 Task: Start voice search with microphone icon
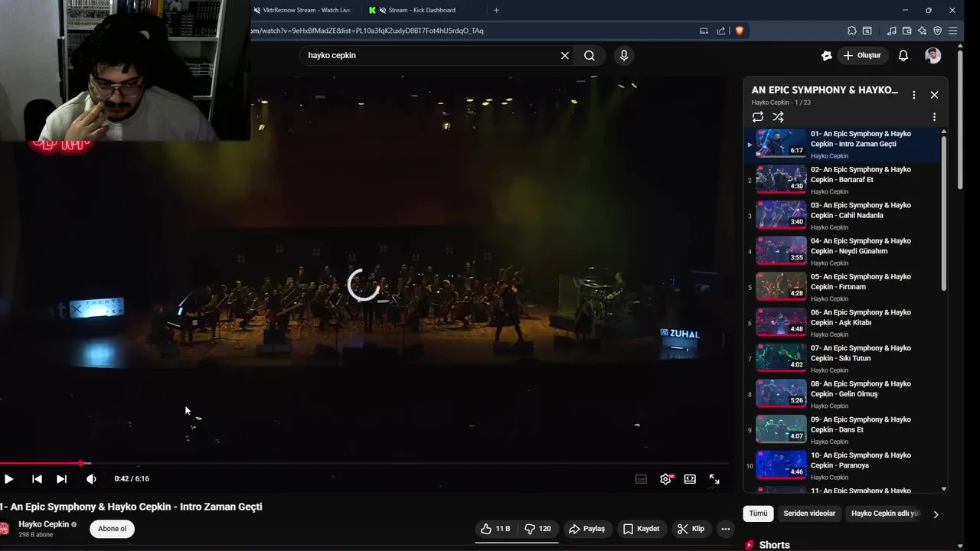(x=624, y=56)
